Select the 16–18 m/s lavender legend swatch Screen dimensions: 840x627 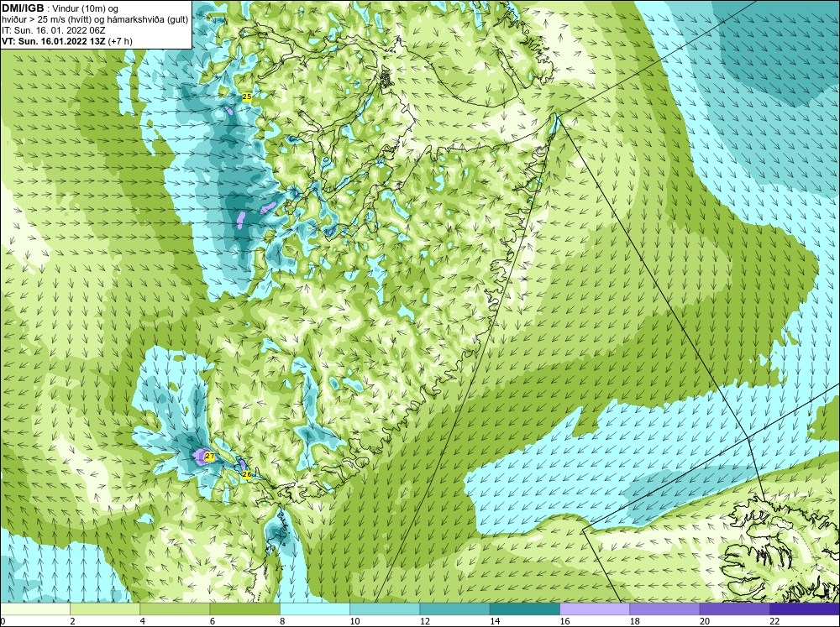tap(595, 609)
